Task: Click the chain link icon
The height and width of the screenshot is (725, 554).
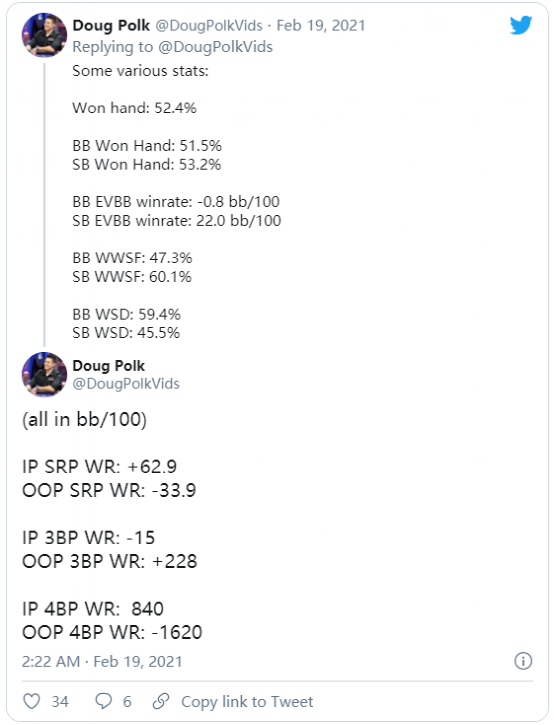Action: point(161,701)
